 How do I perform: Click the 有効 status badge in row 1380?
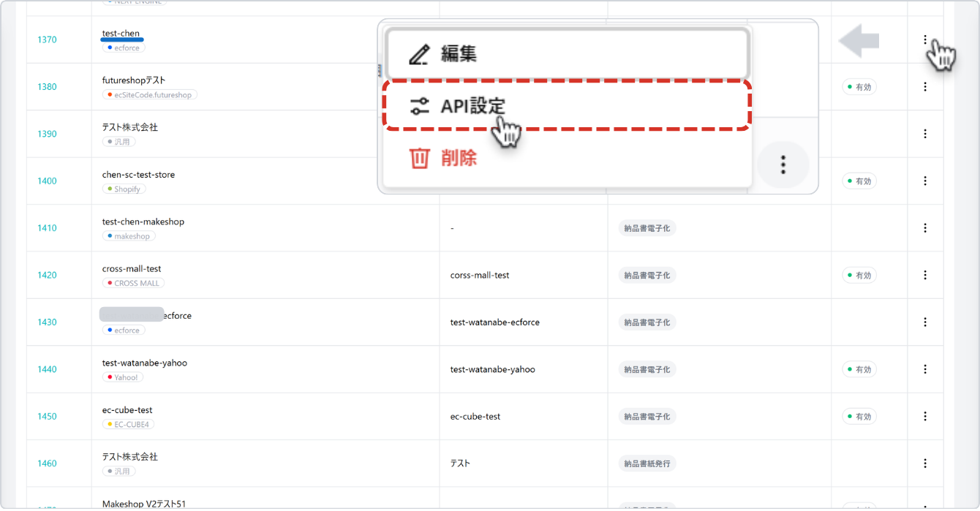859,87
